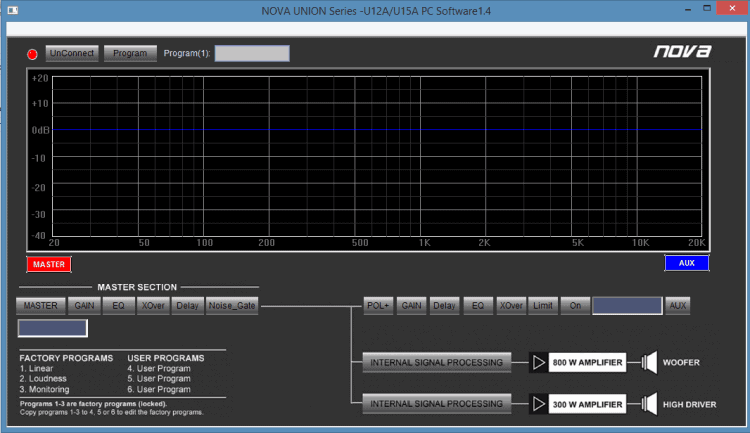
Task: Click the 800 W amplifier triangle icon
Action: point(539,362)
